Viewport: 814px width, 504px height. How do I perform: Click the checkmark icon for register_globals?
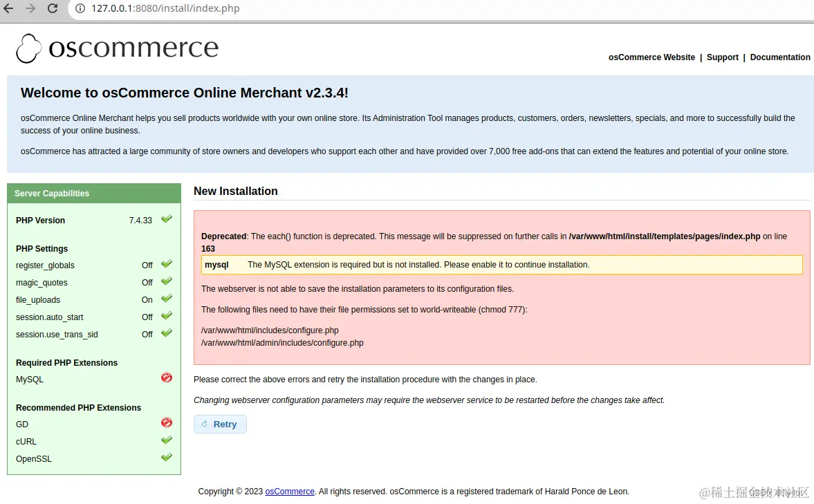coord(166,264)
